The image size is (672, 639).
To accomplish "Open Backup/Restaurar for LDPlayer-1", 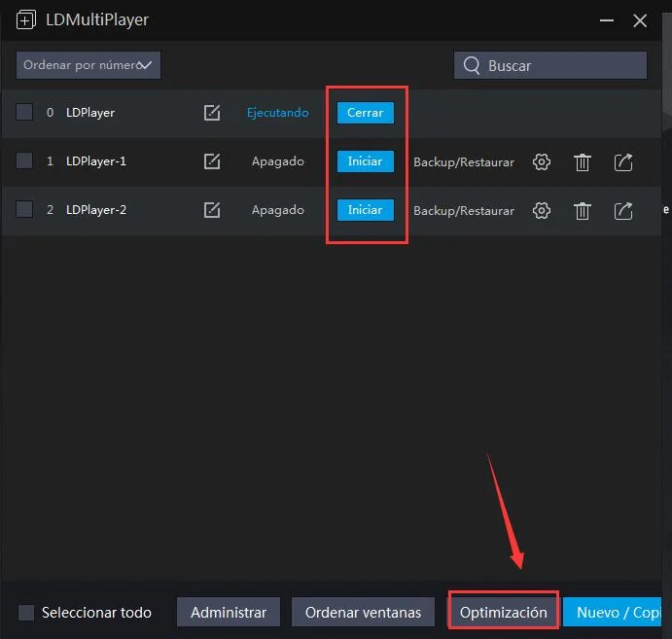I will pos(464,162).
